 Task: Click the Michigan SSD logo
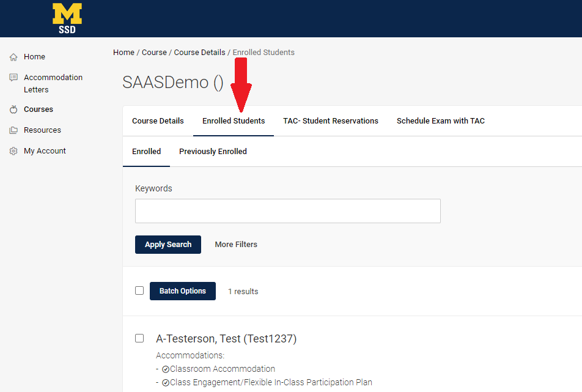[67, 18]
